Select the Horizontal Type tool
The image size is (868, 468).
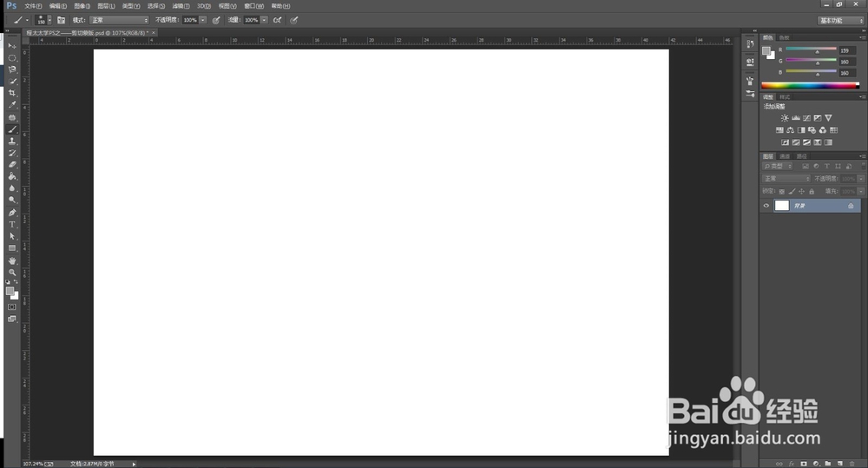tap(12, 224)
